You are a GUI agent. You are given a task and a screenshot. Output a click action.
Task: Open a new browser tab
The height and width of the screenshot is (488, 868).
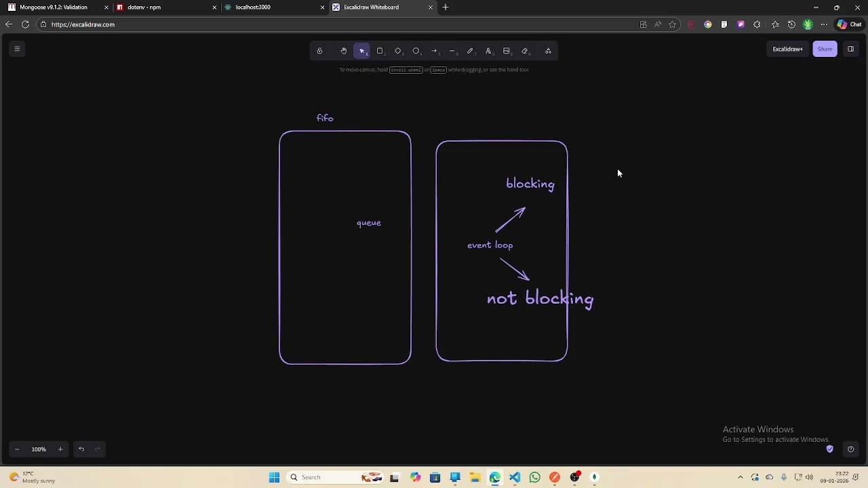(446, 7)
